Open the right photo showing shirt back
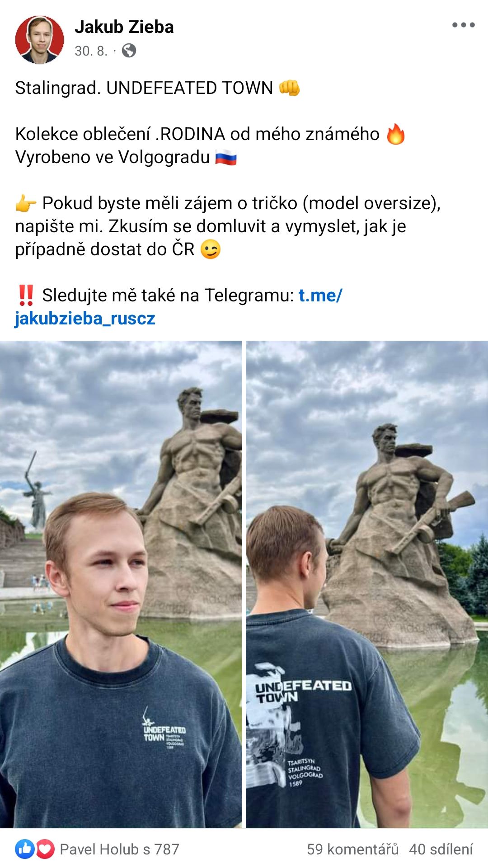This screenshot has width=488, height=868. tap(367, 584)
